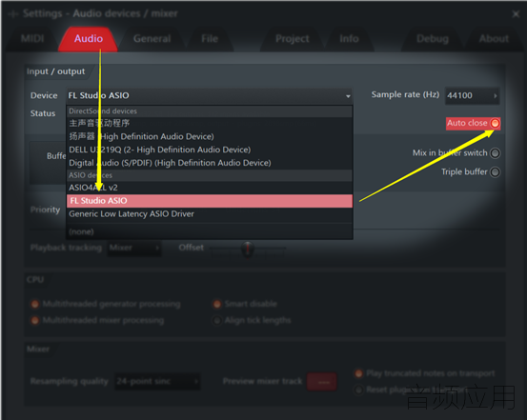527x420 pixels.
Task: Enable Align tick lengths
Action: click(217, 321)
